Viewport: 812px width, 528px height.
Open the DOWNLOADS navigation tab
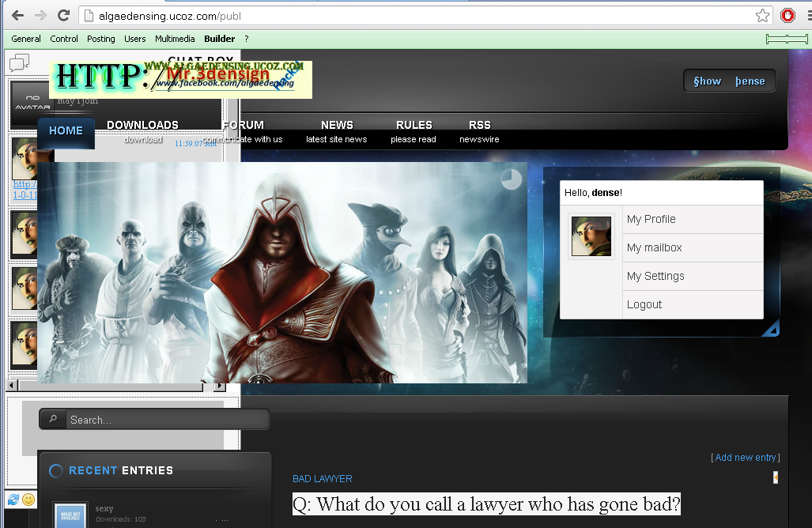[142, 131]
